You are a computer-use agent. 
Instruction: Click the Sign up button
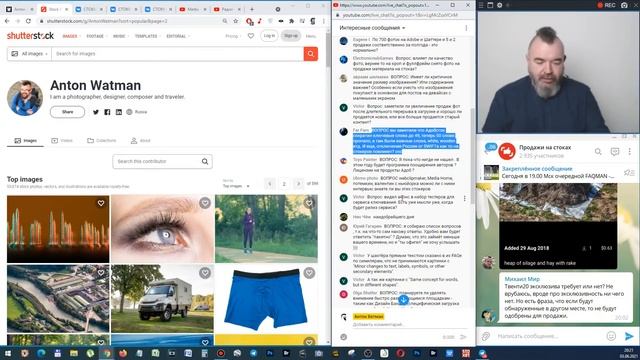(291, 36)
